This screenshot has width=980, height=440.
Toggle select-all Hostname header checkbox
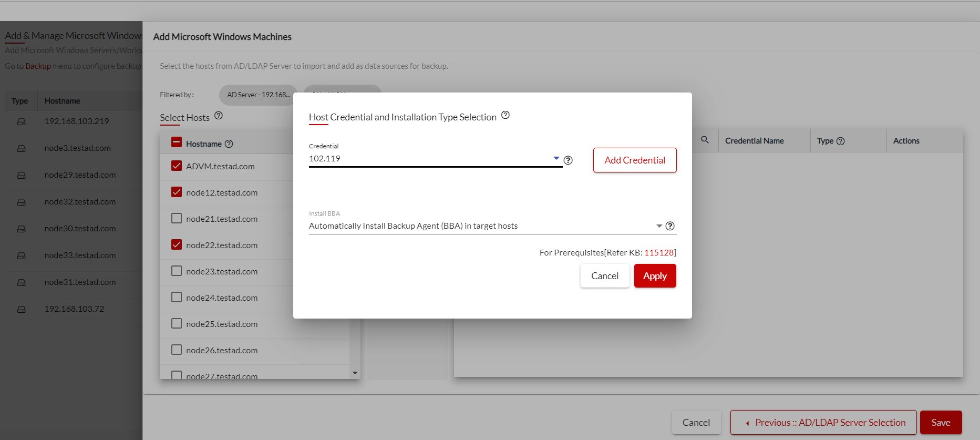[x=177, y=142]
